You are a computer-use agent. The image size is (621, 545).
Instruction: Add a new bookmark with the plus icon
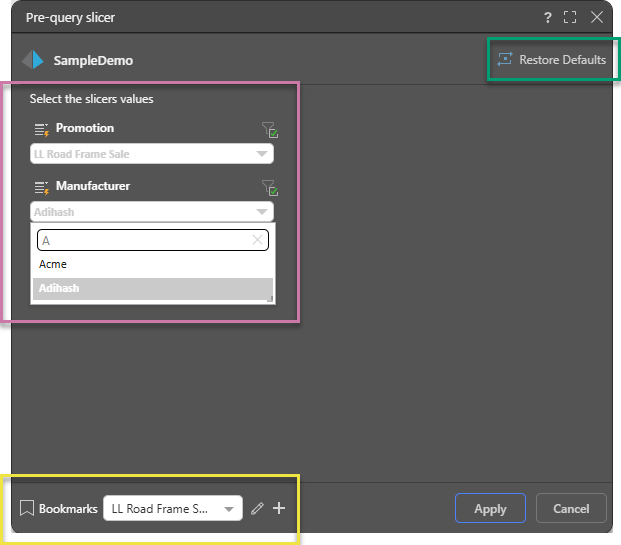[x=279, y=509]
